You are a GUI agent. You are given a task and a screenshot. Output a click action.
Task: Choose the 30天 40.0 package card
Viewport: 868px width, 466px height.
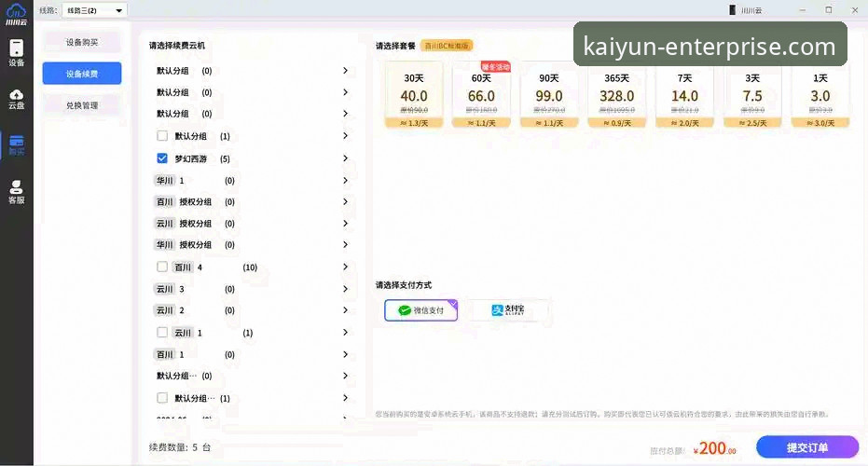click(414, 95)
